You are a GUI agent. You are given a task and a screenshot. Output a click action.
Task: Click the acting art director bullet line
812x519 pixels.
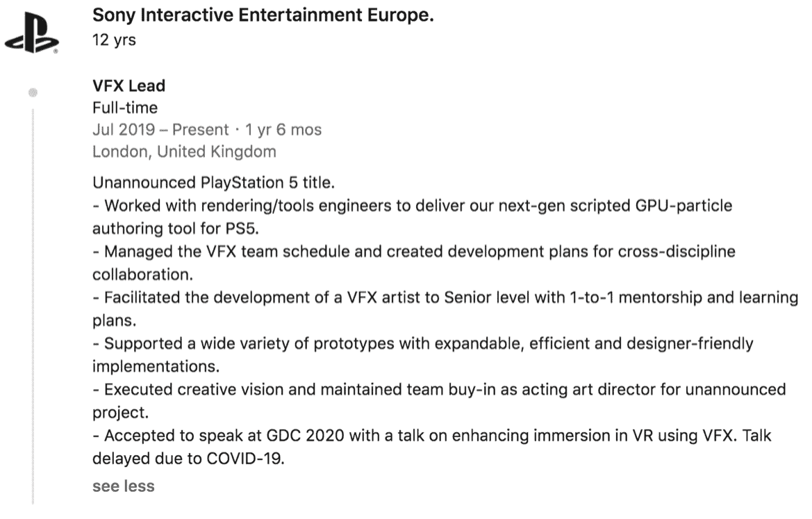(x=439, y=401)
